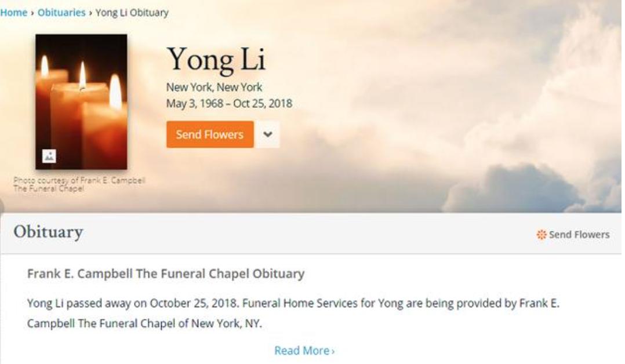625x364 pixels.
Task: Open the Home breadcrumb link
Action: (x=13, y=13)
